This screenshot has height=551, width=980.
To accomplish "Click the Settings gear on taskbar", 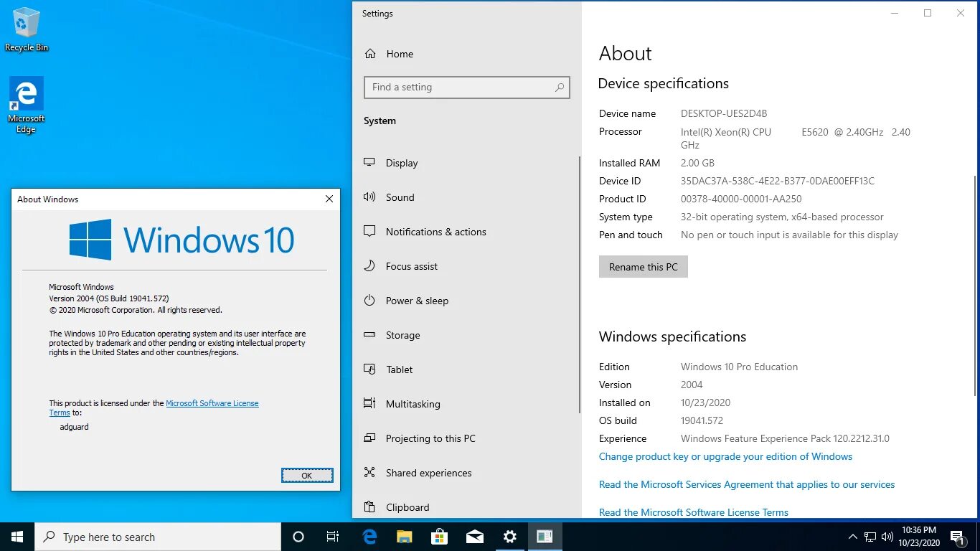I will (x=510, y=537).
